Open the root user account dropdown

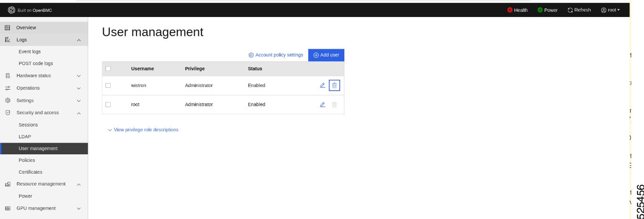pyautogui.click(x=610, y=10)
